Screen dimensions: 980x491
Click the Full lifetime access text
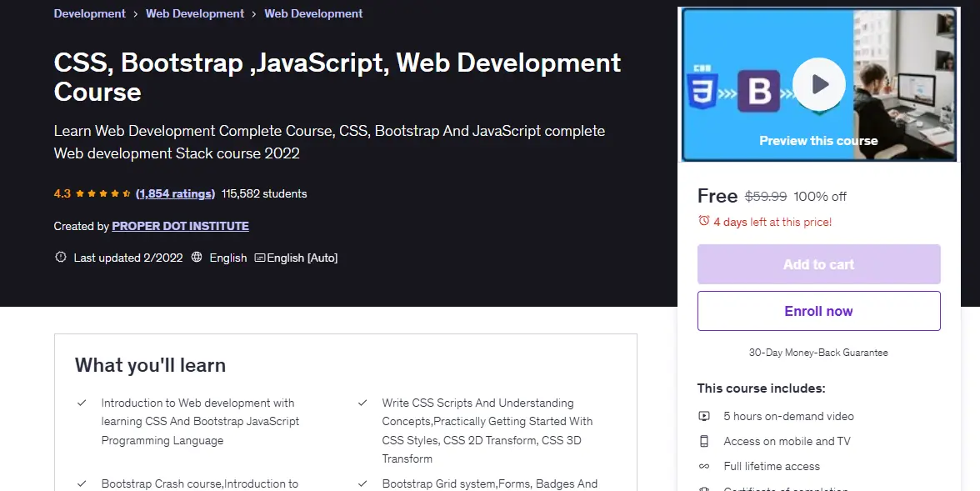tap(772, 466)
